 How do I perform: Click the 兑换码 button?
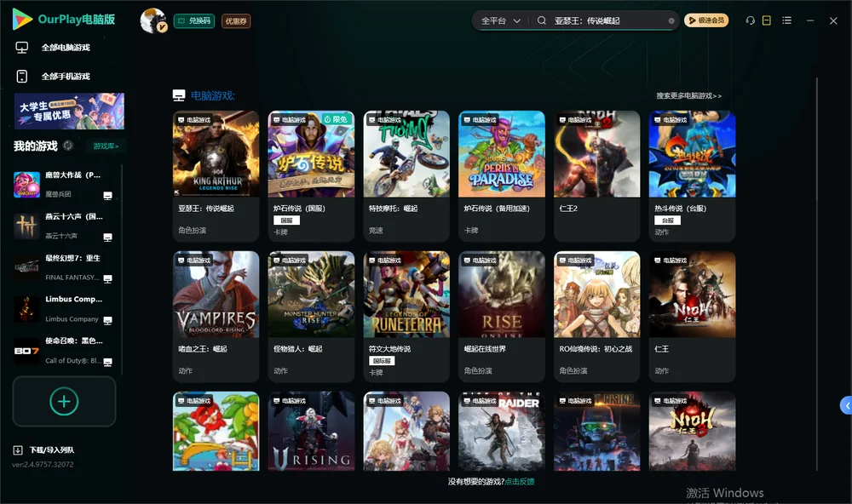click(x=194, y=20)
